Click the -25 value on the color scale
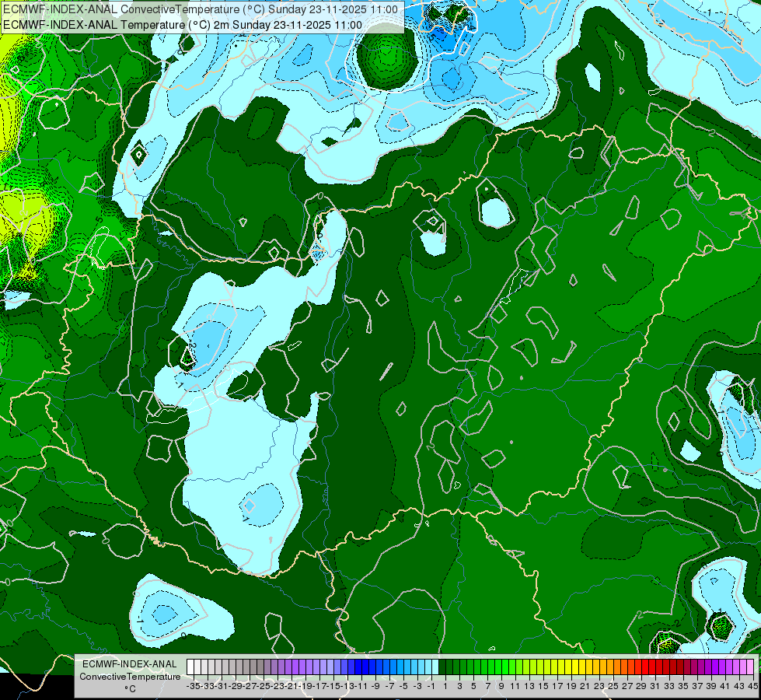 click(264, 687)
